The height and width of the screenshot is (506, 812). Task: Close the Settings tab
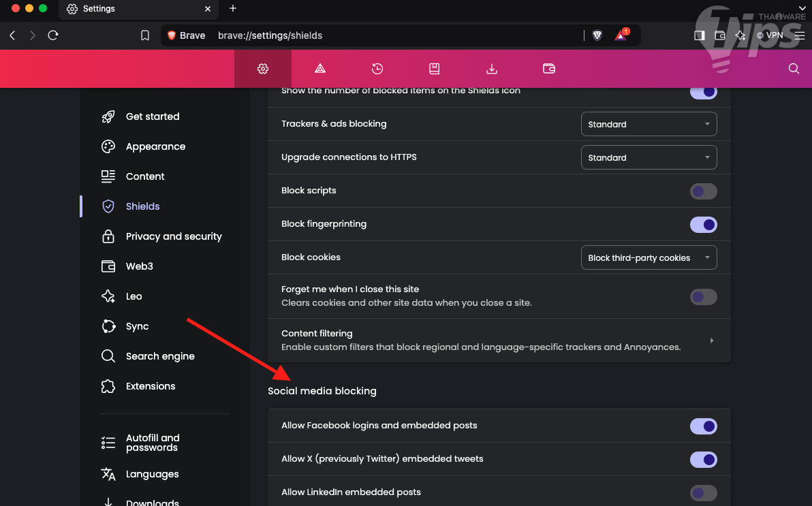pyautogui.click(x=208, y=9)
